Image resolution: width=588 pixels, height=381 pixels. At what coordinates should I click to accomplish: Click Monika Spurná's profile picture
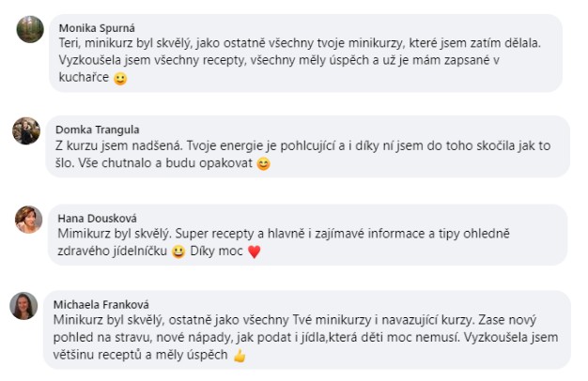[30, 29]
